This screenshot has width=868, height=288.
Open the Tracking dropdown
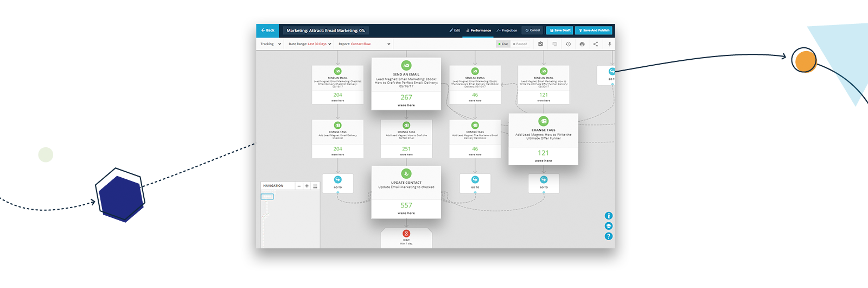(271, 44)
